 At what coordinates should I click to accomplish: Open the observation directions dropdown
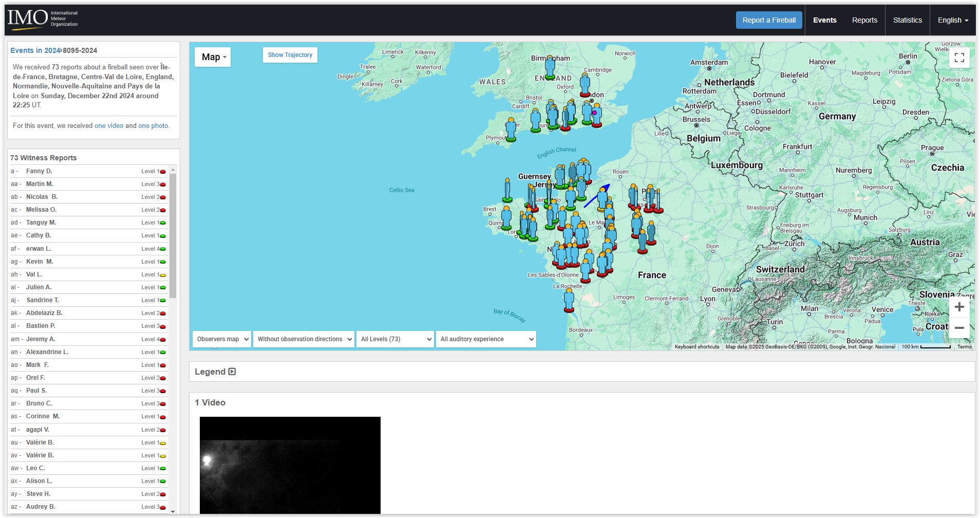304,339
